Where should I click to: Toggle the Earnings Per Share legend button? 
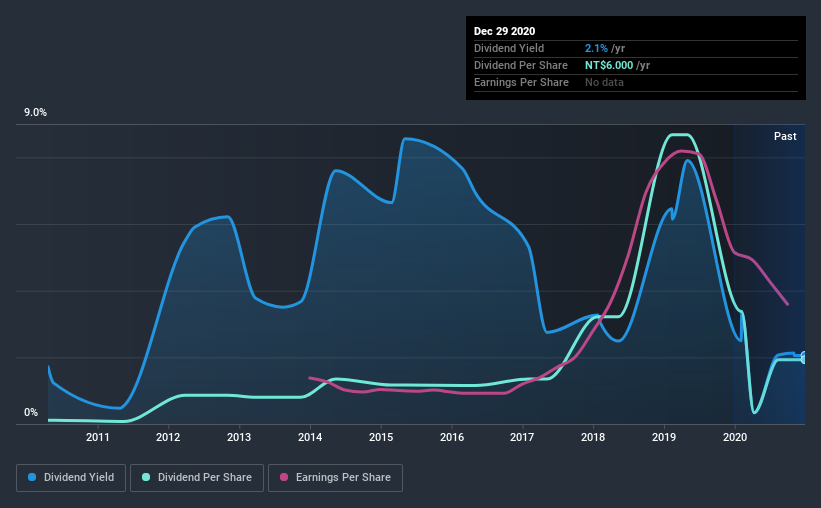[x=335, y=478]
